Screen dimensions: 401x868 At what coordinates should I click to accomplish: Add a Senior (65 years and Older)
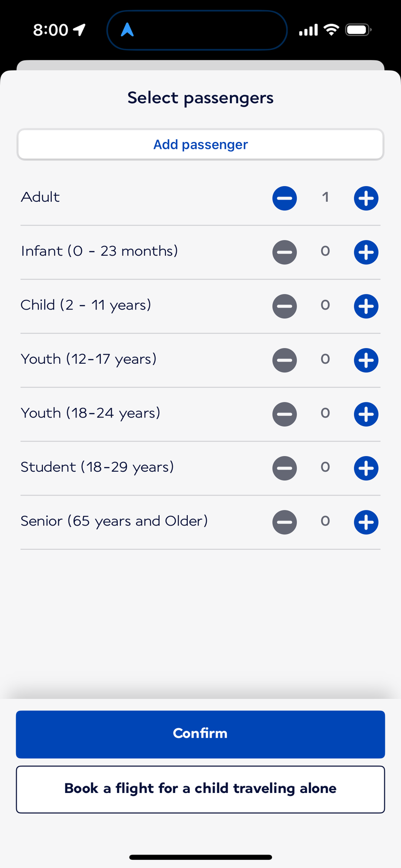pos(366,522)
